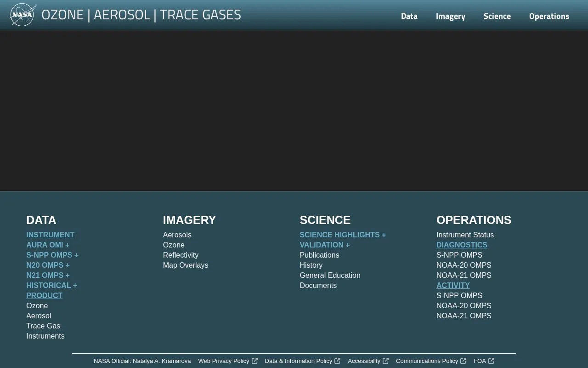Expand N21 OMPS + instrument list
The image size is (588, 368).
tap(48, 276)
